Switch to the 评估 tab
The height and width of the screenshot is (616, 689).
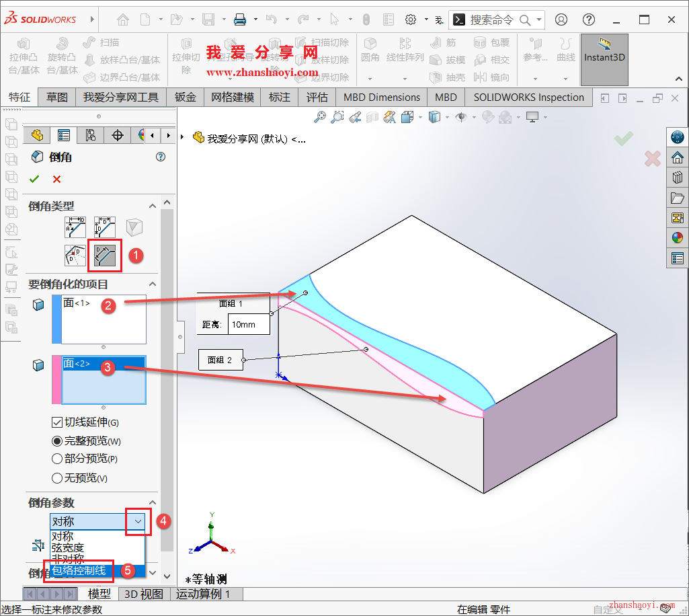(317, 97)
